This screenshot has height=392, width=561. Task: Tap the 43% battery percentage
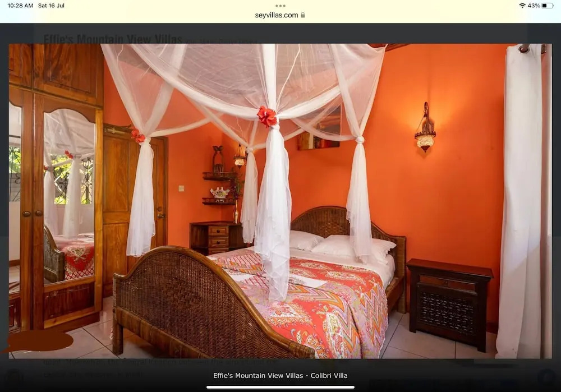pyautogui.click(x=534, y=6)
